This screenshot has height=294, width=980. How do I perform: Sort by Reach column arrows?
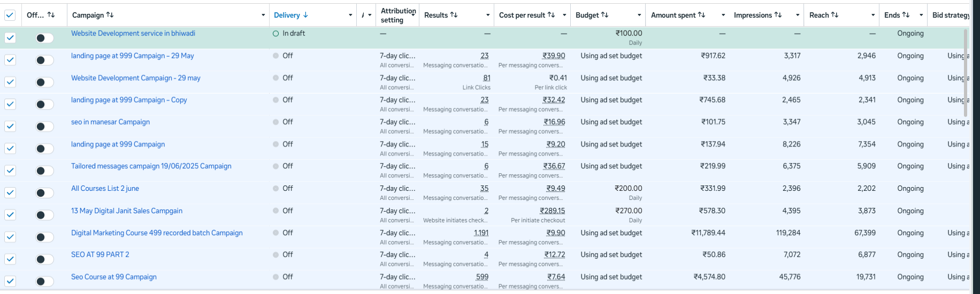[834, 15]
